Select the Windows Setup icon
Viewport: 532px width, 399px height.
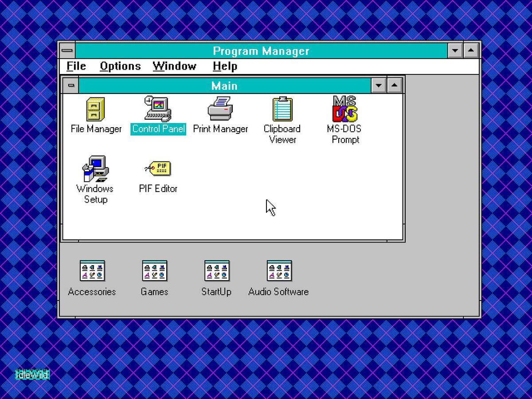pyautogui.click(x=96, y=169)
